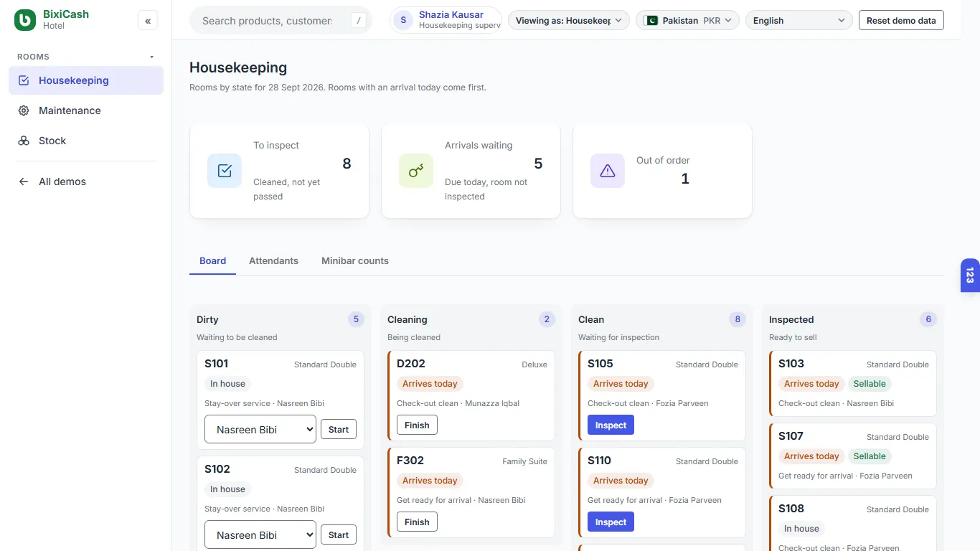Click the Reset demo data button
Viewport: 980px width, 551px height.
point(901,20)
